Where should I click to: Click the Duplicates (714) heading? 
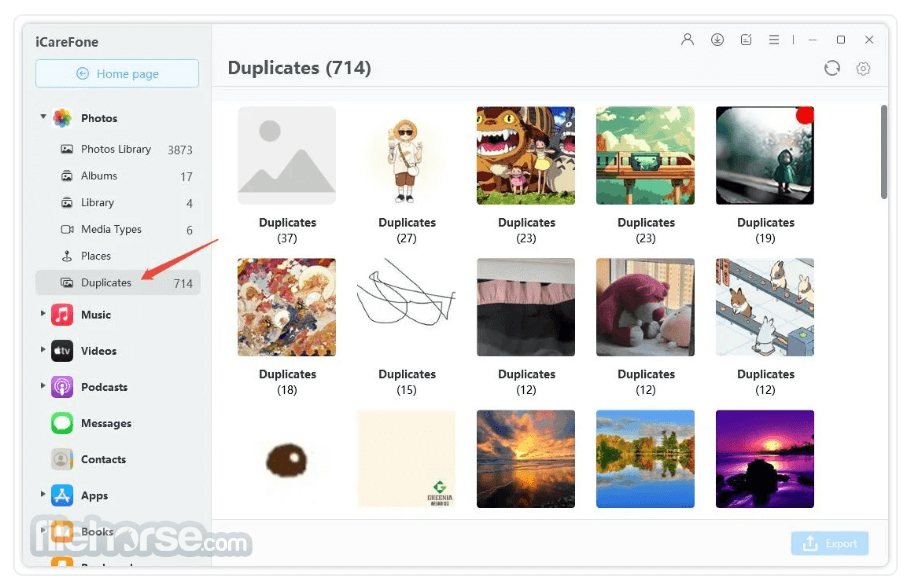point(299,68)
